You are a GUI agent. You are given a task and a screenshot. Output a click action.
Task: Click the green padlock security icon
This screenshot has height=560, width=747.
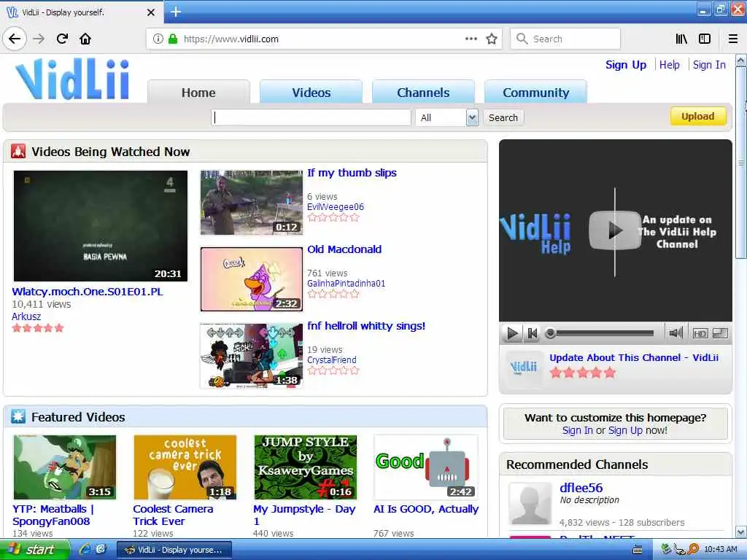click(x=172, y=39)
